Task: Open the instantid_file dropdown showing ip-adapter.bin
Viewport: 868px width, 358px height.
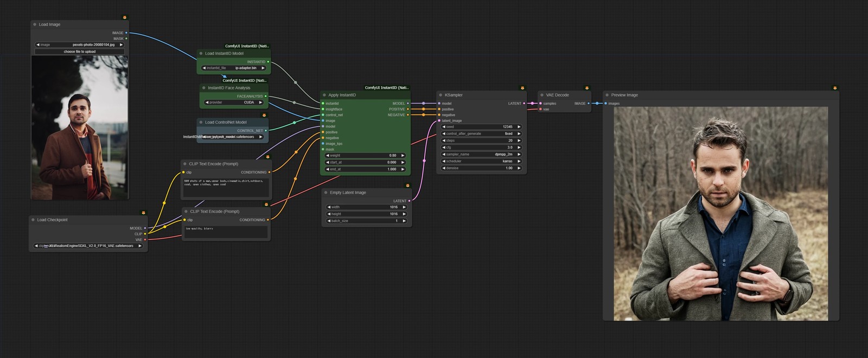Action: (234, 68)
